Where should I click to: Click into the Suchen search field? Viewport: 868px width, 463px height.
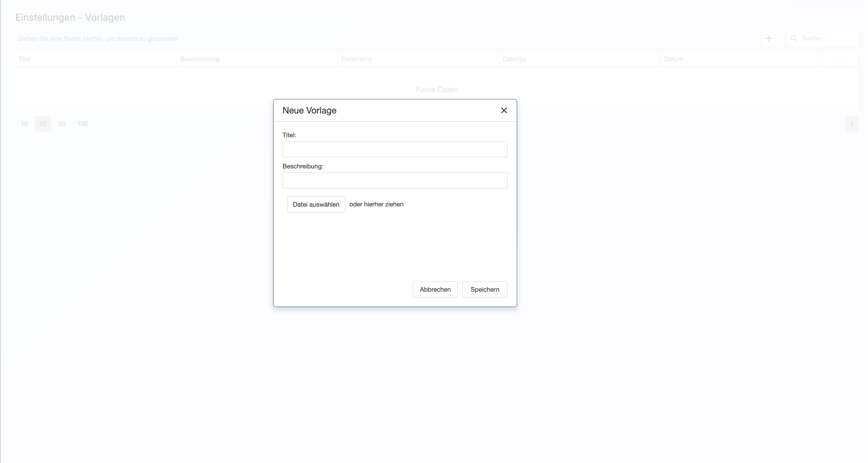pyautogui.click(x=827, y=38)
